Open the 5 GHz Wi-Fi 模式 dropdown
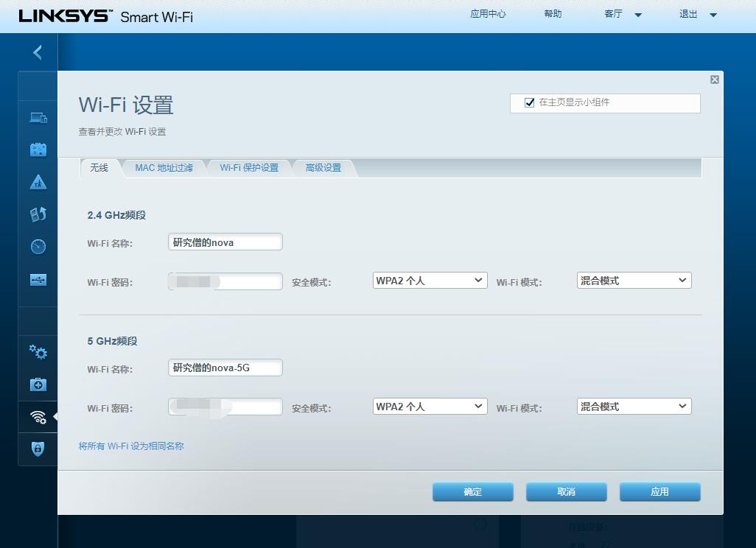 click(x=634, y=406)
